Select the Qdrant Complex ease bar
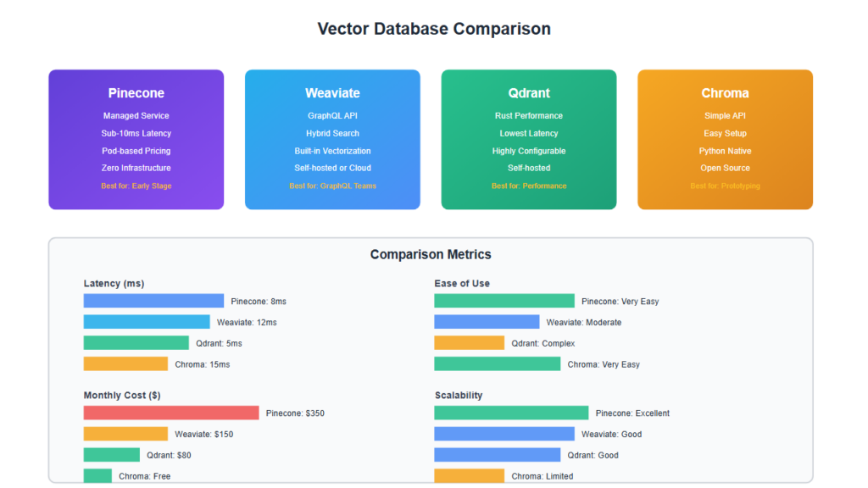 (x=469, y=343)
